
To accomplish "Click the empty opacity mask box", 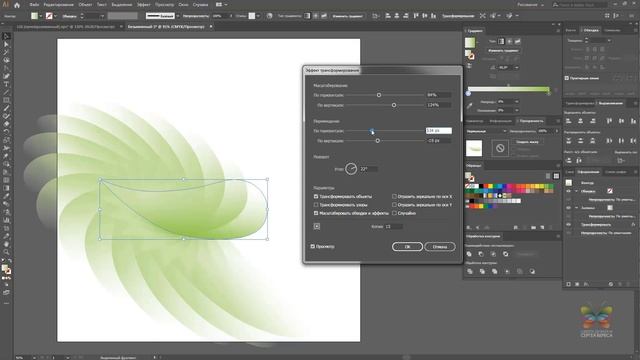I will pos(500,149).
